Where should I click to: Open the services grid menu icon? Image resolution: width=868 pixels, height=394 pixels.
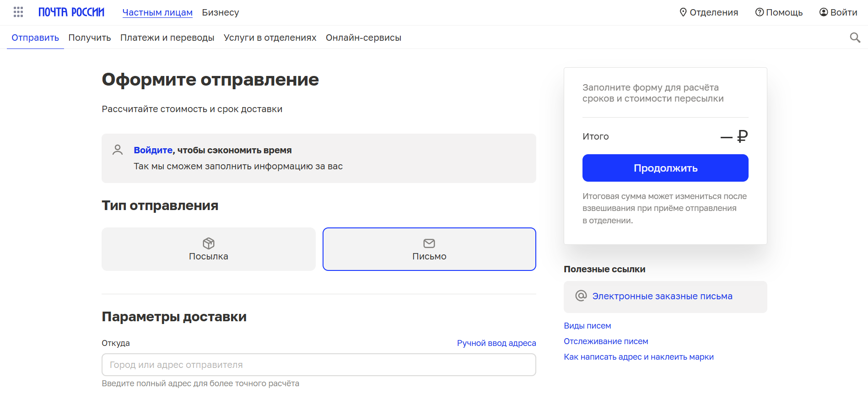18,12
